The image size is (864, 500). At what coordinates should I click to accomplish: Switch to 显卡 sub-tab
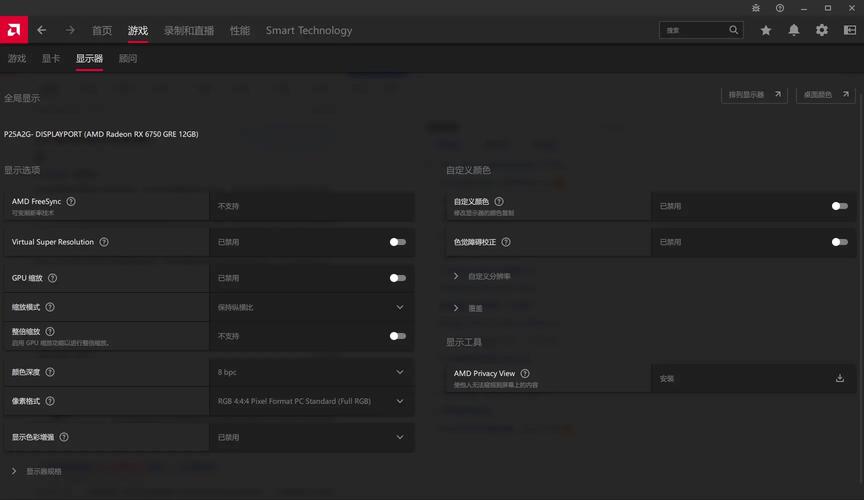coord(51,58)
